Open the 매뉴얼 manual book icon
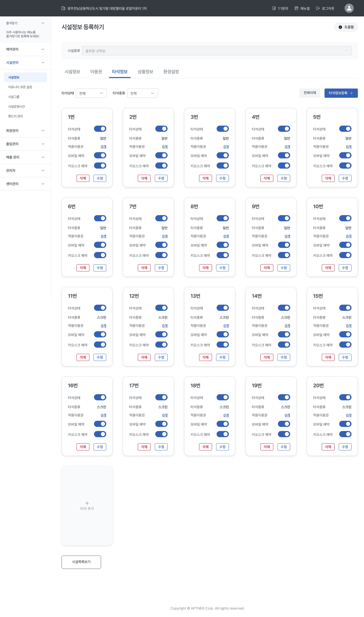364x617 pixels. (296, 8)
